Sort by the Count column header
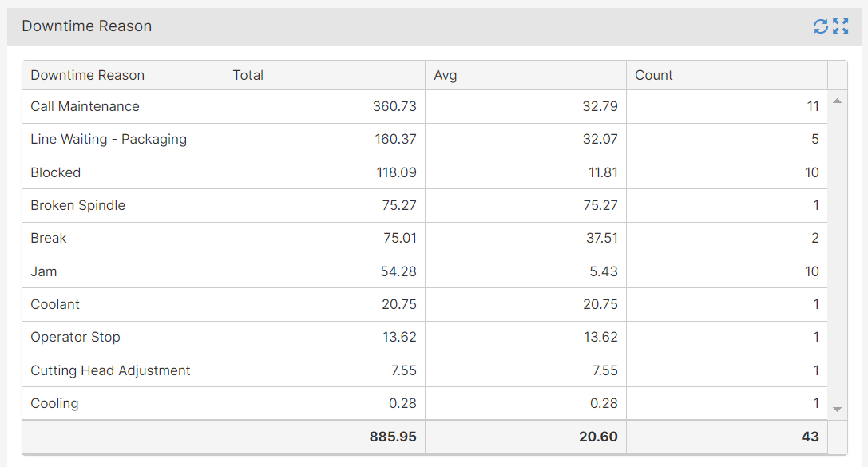868x467 pixels. coord(654,75)
